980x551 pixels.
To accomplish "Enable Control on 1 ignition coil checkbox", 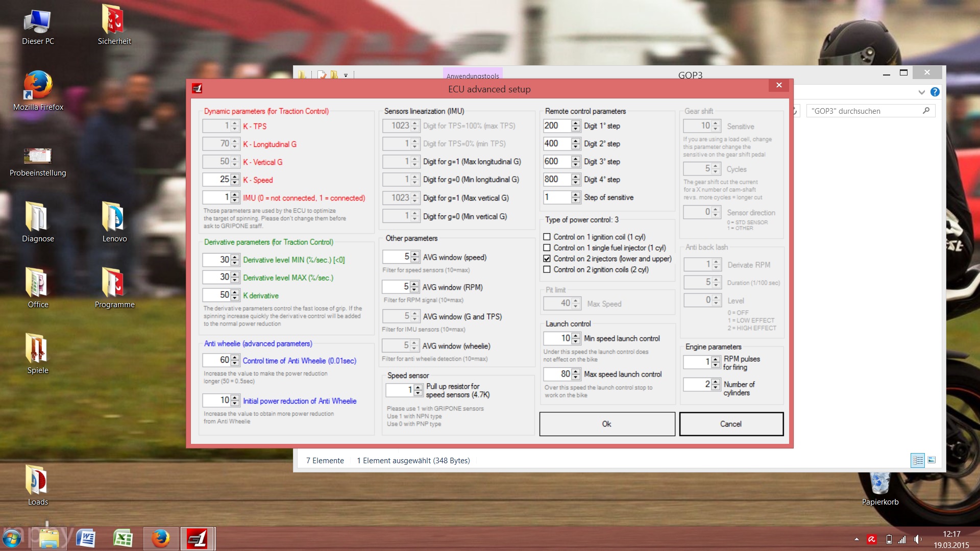I will click(x=547, y=237).
